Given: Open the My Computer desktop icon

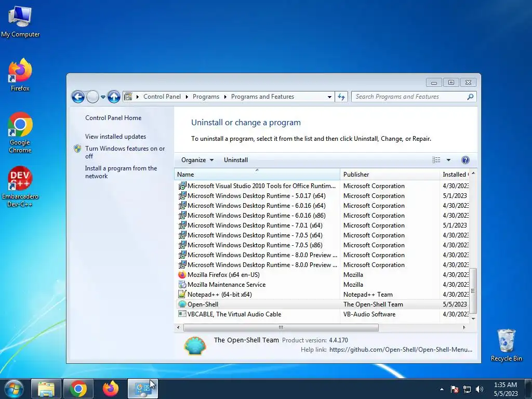Looking at the screenshot, I should pyautogui.click(x=20, y=22).
